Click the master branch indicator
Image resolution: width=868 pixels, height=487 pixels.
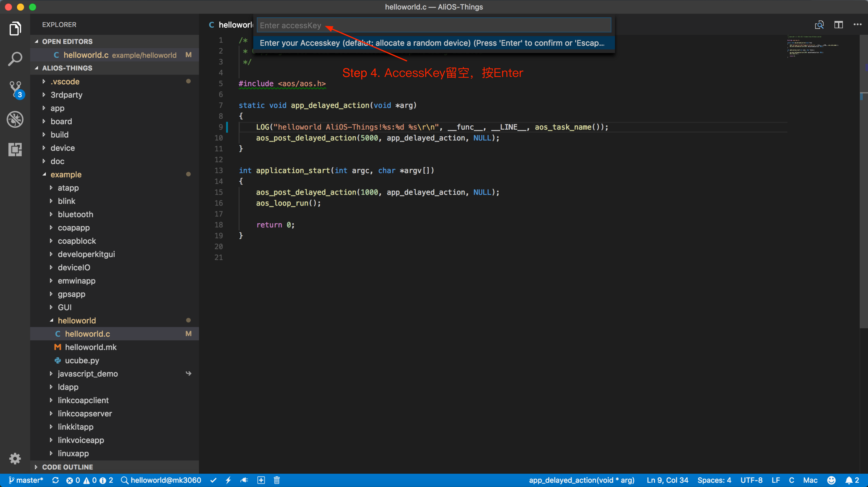[x=26, y=480]
